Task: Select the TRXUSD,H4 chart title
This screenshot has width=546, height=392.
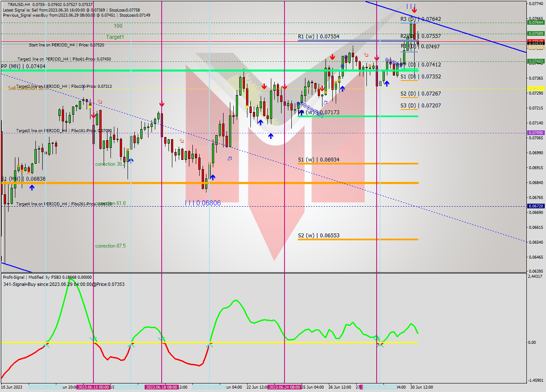Action: 19,4
